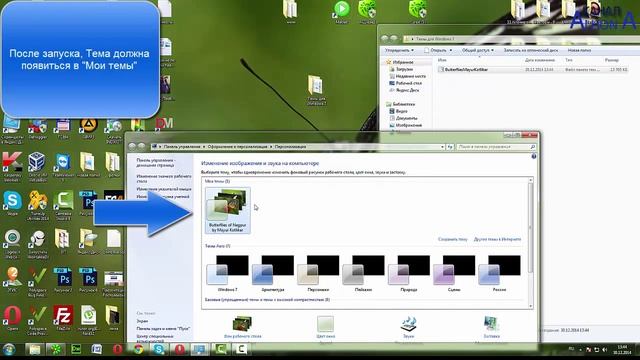
Task: Select the Персонажи Aero theme
Action: click(318, 273)
